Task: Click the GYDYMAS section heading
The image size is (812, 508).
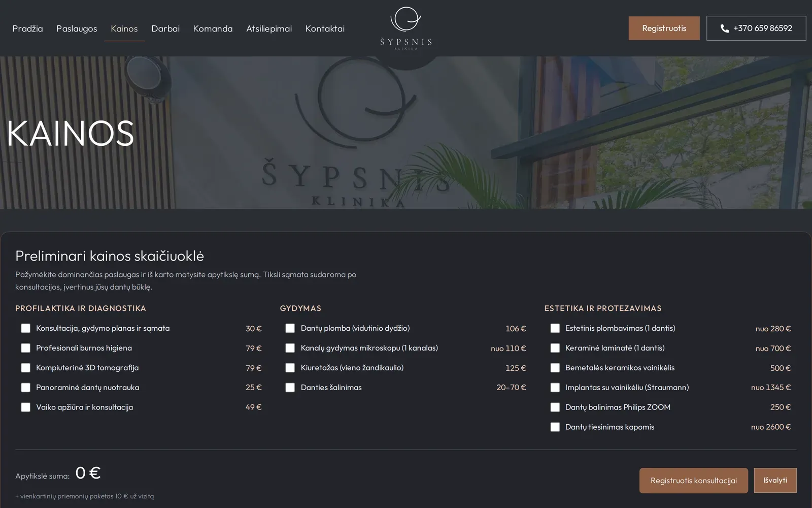Action: (x=300, y=308)
